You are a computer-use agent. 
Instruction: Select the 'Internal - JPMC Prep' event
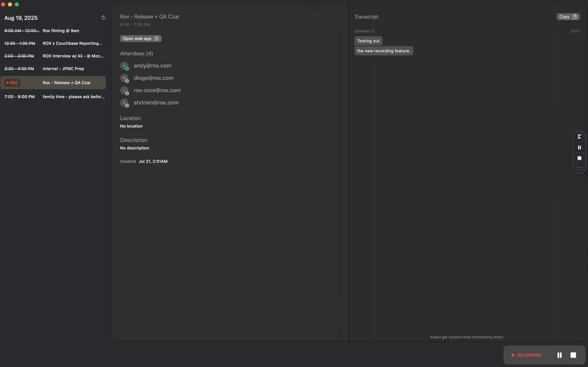(x=63, y=69)
